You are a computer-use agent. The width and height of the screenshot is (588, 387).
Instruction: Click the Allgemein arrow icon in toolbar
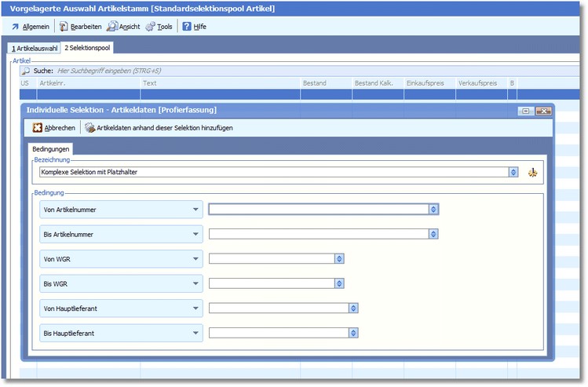point(15,26)
